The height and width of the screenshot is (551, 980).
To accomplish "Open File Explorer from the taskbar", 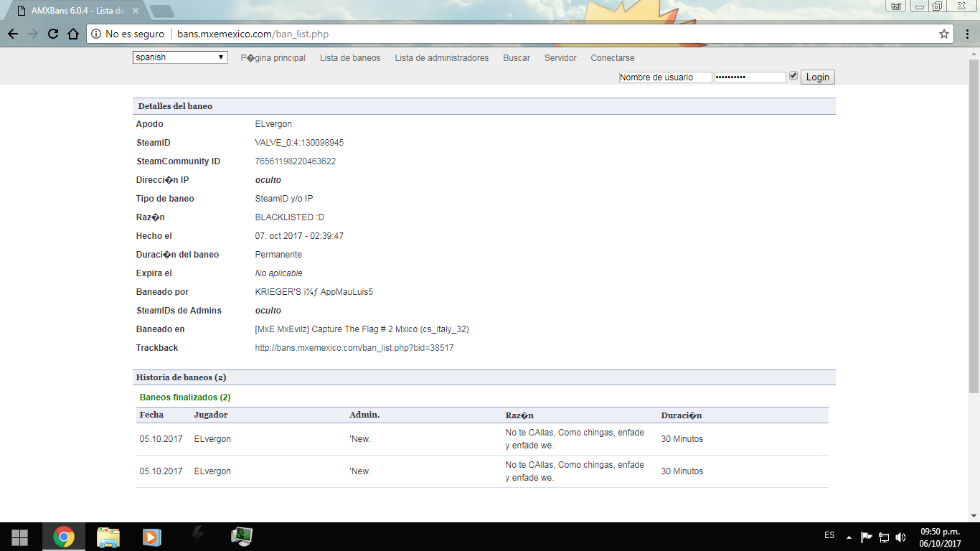I will [x=108, y=537].
